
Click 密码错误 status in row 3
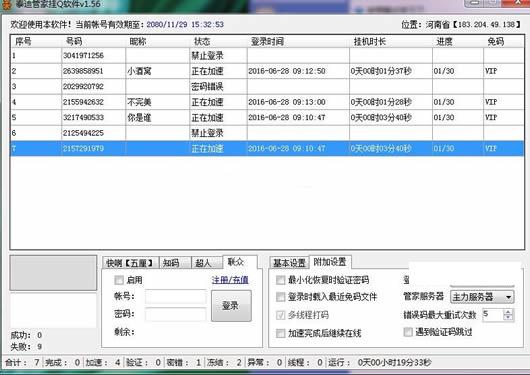pyautogui.click(x=207, y=87)
